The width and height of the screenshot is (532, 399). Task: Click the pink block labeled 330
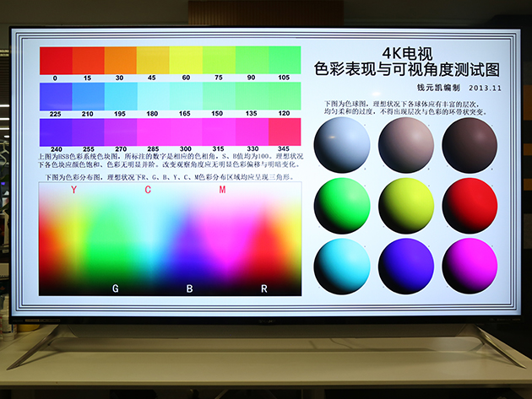click(252, 132)
